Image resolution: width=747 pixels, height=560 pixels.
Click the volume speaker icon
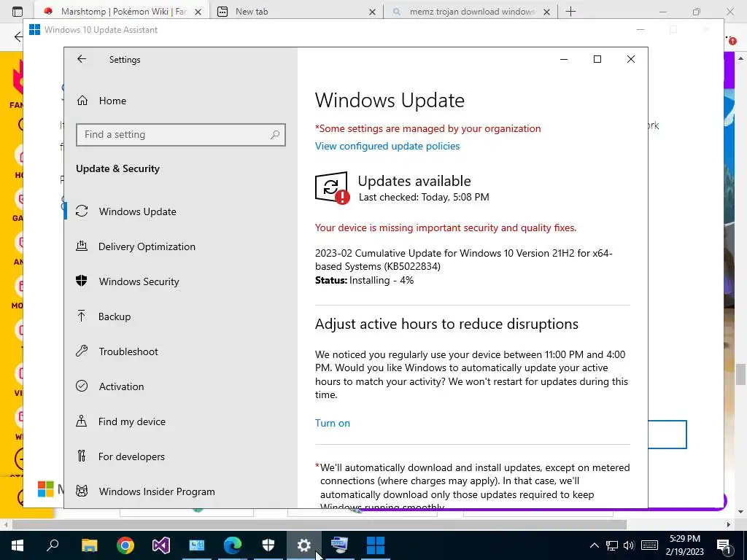pos(629,545)
